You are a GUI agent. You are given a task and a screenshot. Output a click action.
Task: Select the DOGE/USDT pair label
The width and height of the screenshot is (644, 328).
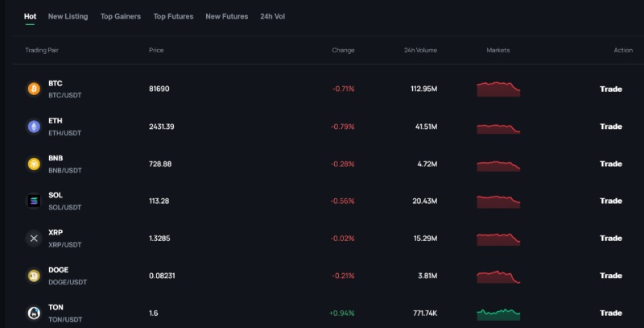click(68, 282)
